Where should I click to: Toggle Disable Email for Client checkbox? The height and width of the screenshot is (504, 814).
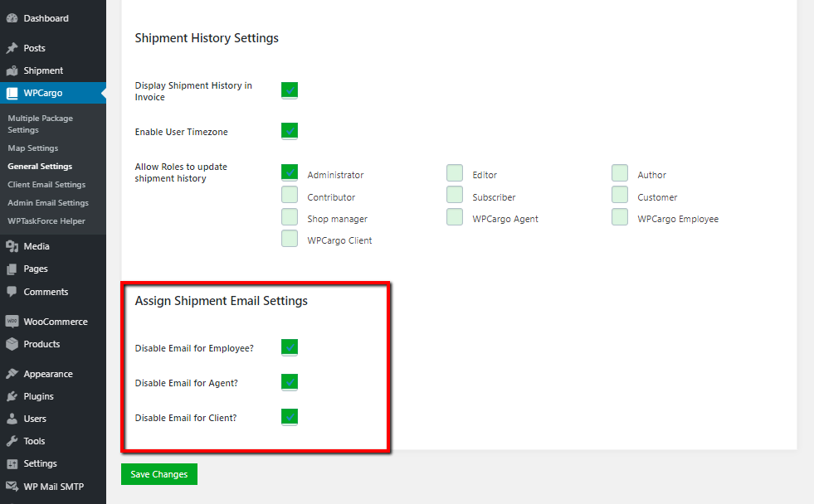tap(290, 417)
